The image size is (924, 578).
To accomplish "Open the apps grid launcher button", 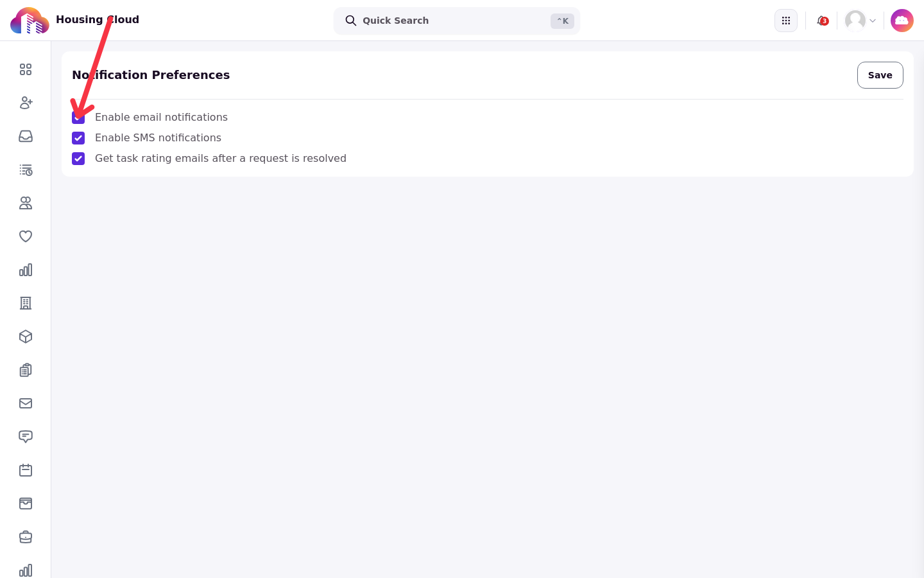I will [x=786, y=21].
